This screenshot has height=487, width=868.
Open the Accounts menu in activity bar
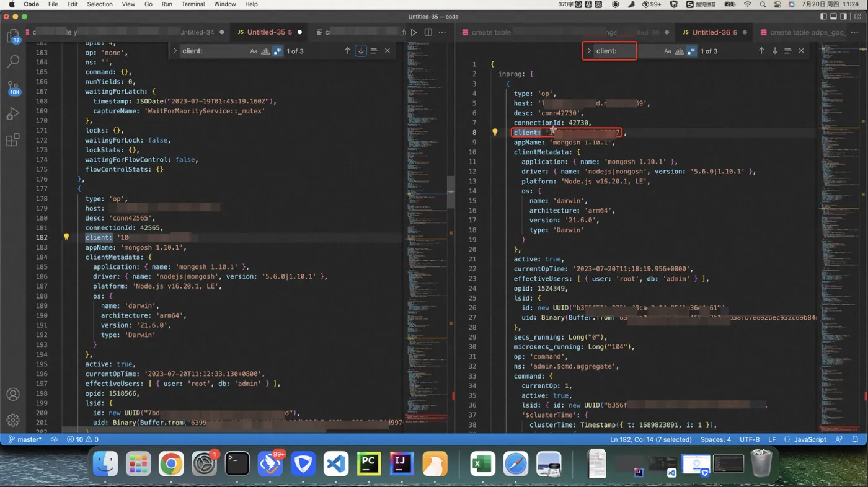click(13, 394)
